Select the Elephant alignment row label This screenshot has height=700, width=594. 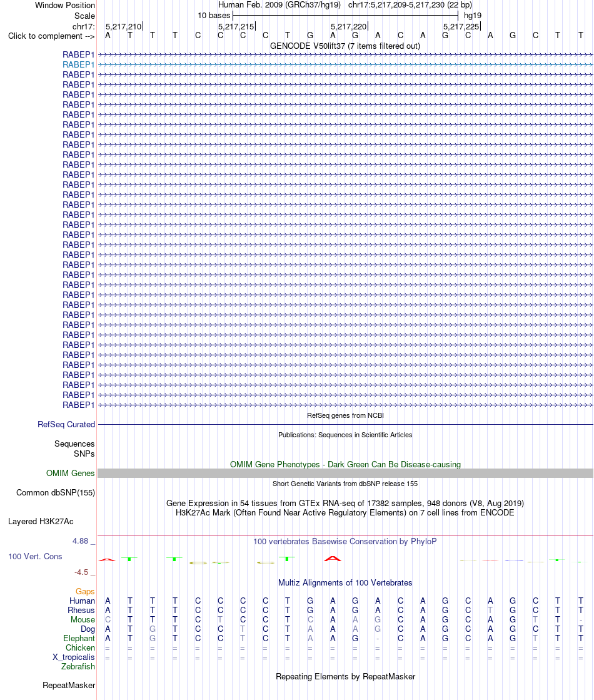(79, 639)
